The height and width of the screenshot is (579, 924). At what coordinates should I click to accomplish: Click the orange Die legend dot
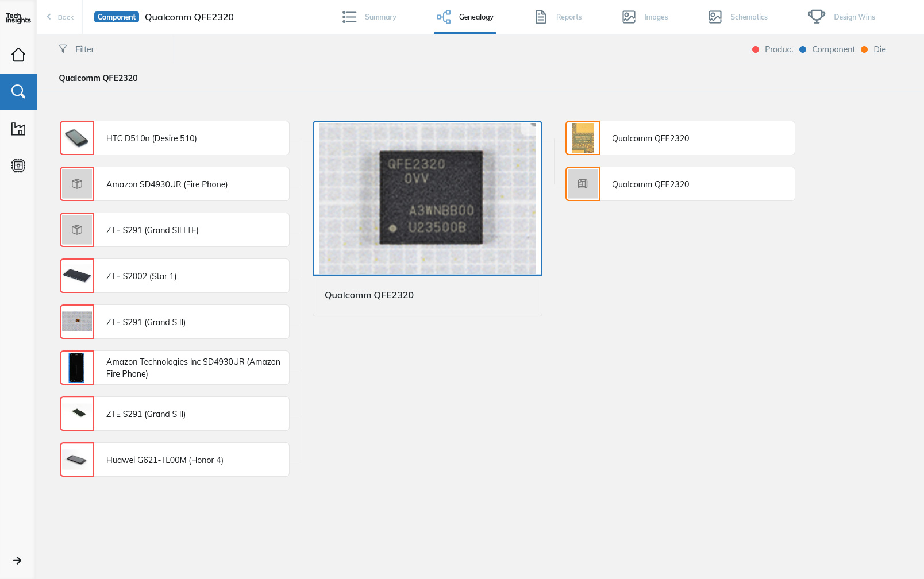pos(864,49)
